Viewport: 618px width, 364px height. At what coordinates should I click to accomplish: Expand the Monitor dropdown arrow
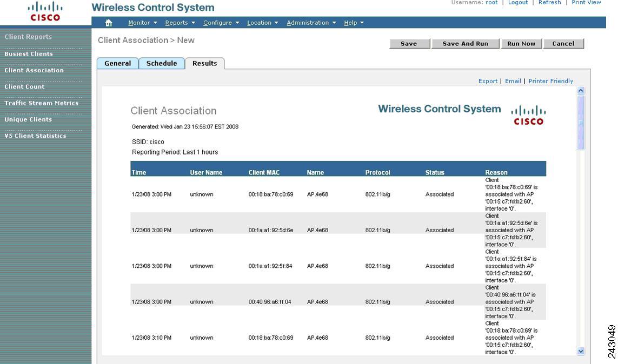click(x=155, y=23)
